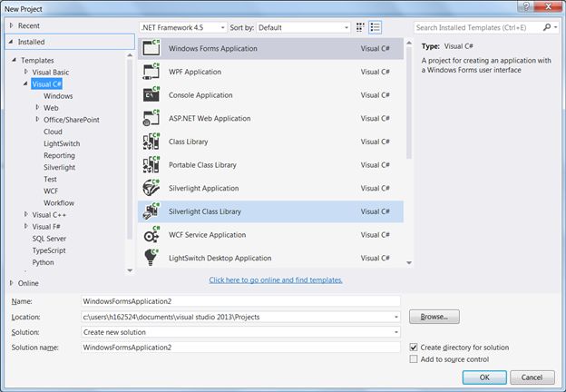The height and width of the screenshot is (392, 566).
Task: Click the Class Library template icon
Action: pyautogui.click(x=151, y=142)
